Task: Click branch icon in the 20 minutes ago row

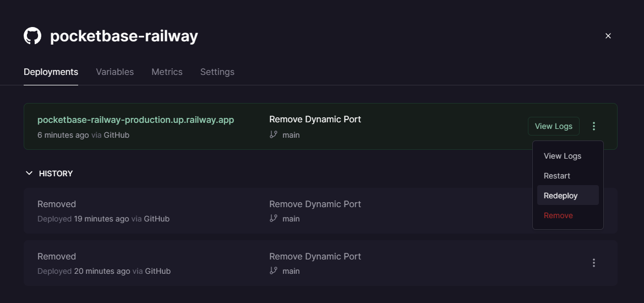Action: (274, 270)
